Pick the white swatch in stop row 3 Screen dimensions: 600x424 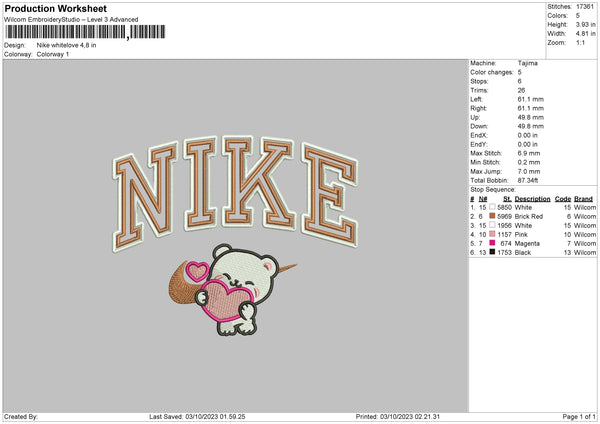(x=492, y=225)
